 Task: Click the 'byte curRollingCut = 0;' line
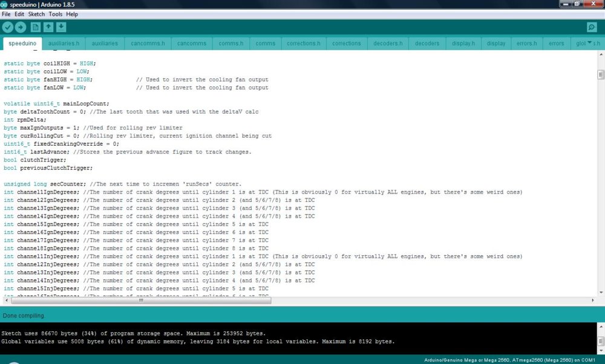click(138, 135)
